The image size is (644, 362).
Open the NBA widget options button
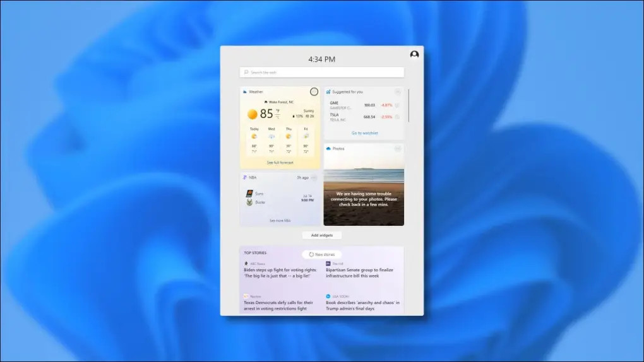pos(314,178)
